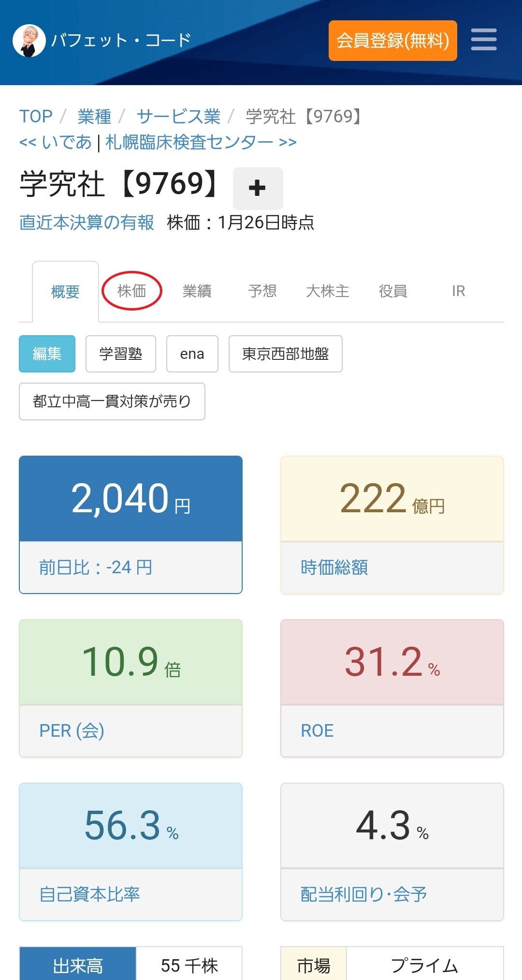The image size is (522, 980).
Task: Click 株価：1月26日時点 text
Action: pyautogui.click(x=241, y=223)
